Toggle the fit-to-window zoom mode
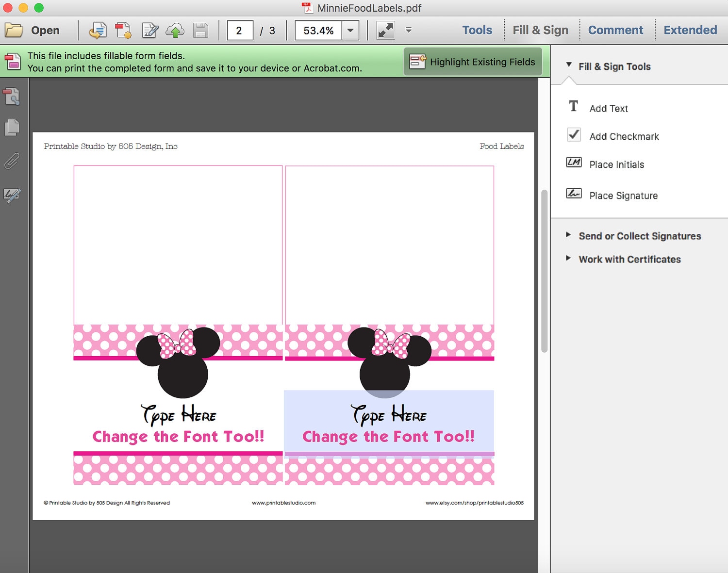This screenshot has height=573, width=728. point(385,30)
